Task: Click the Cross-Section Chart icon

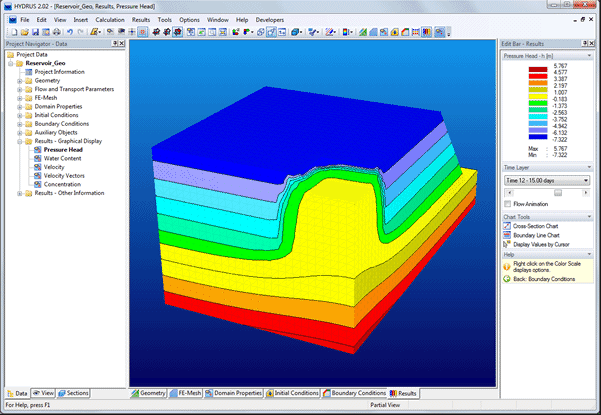Action: click(x=507, y=226)
